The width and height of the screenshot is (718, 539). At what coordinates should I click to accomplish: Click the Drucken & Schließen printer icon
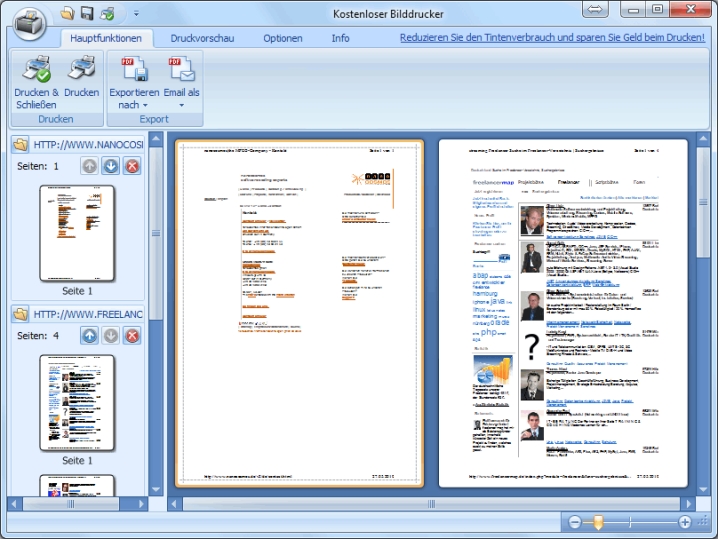click(36, 71)
